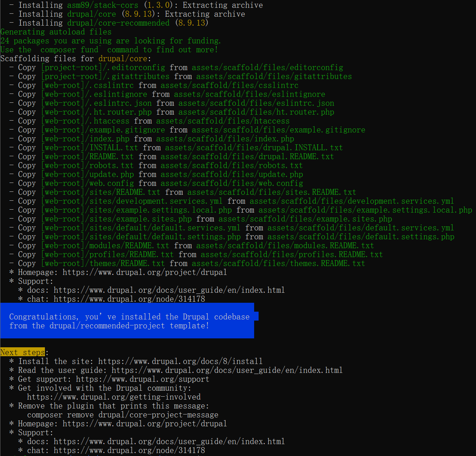Click '[project-root]/.editorconfig' path
The image size is (476, 456).
(x=103, y=68)
